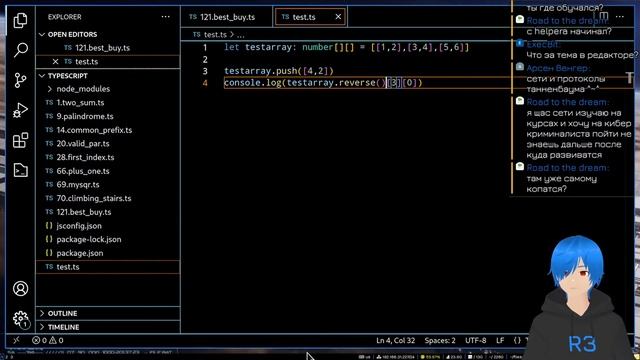Click chat message 'там уже самому копатся?'
This screenshot has width=640, height=360.
pos(562,184)
